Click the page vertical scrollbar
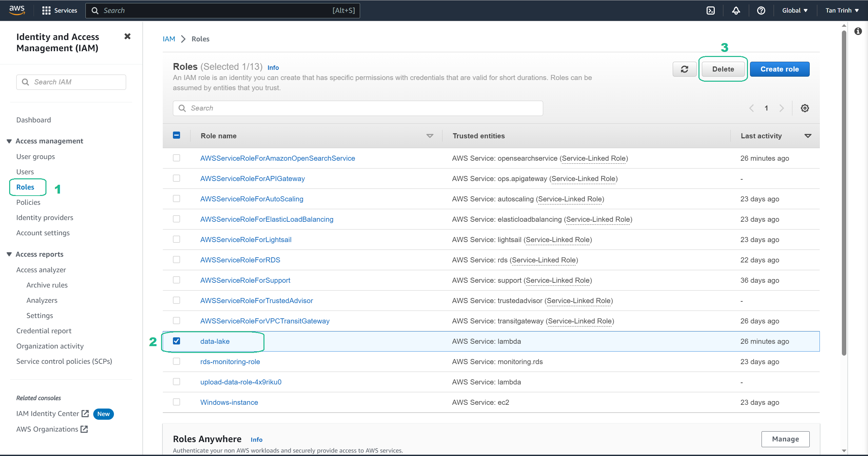 pyautogui.click(x=844, y=193)
